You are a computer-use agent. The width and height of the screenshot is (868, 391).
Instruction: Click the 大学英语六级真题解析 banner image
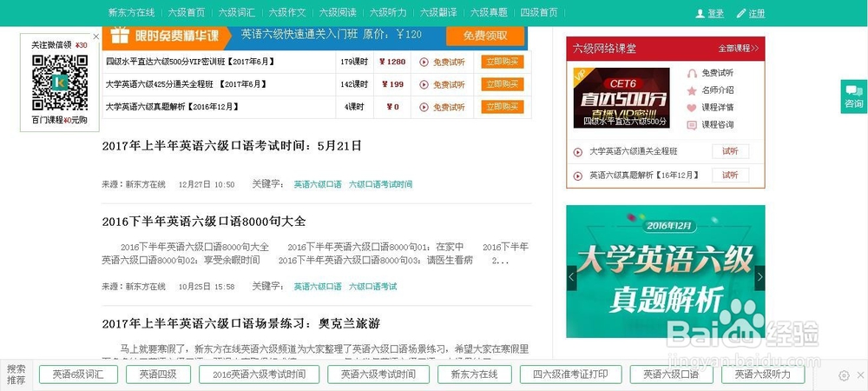pyautogui.click(x=666, y=271)
